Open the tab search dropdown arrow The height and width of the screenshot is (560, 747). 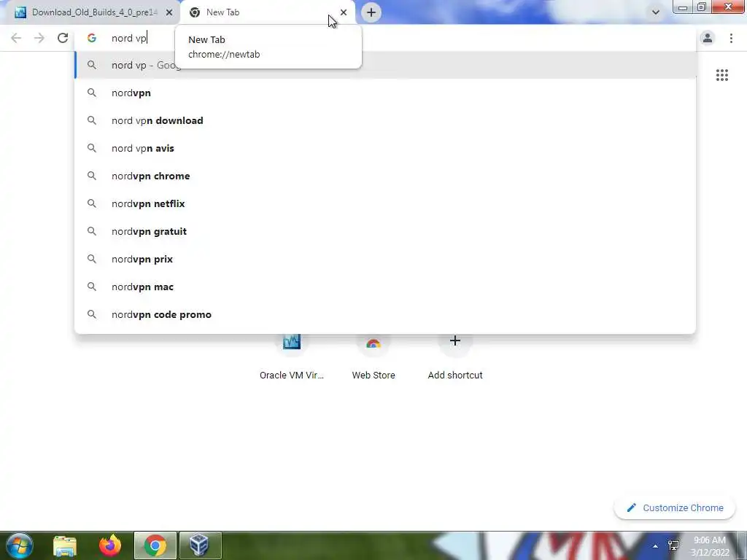coord(656,12)
